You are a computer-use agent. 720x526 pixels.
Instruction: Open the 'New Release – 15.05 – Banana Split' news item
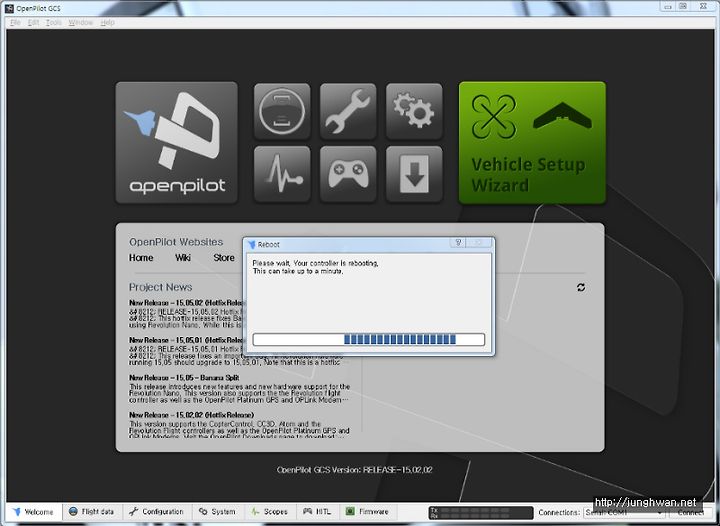point(184,378)
